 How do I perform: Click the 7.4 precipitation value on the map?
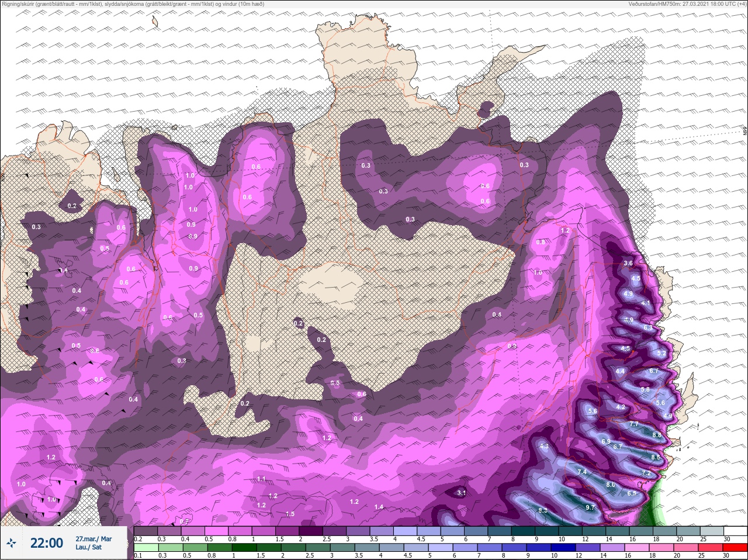[581, 472]
